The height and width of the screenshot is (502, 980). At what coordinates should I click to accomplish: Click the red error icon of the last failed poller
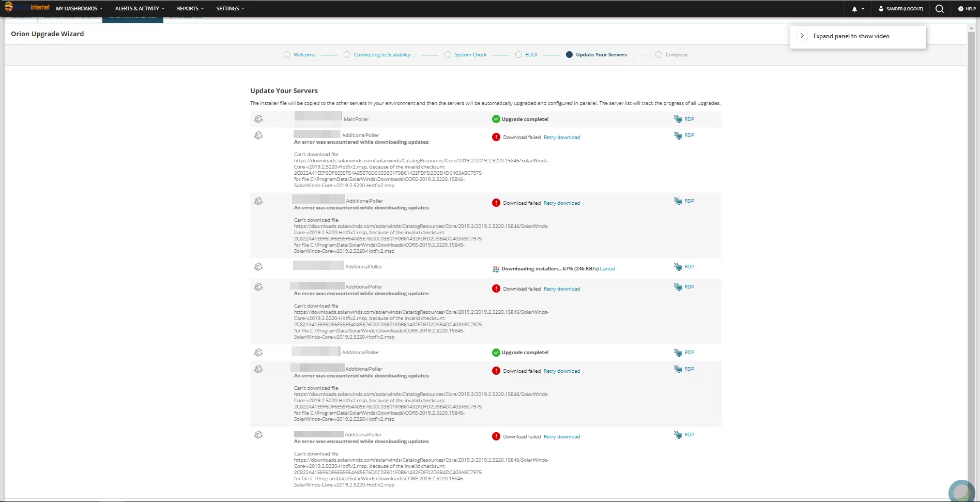click(x=496, y=436)
